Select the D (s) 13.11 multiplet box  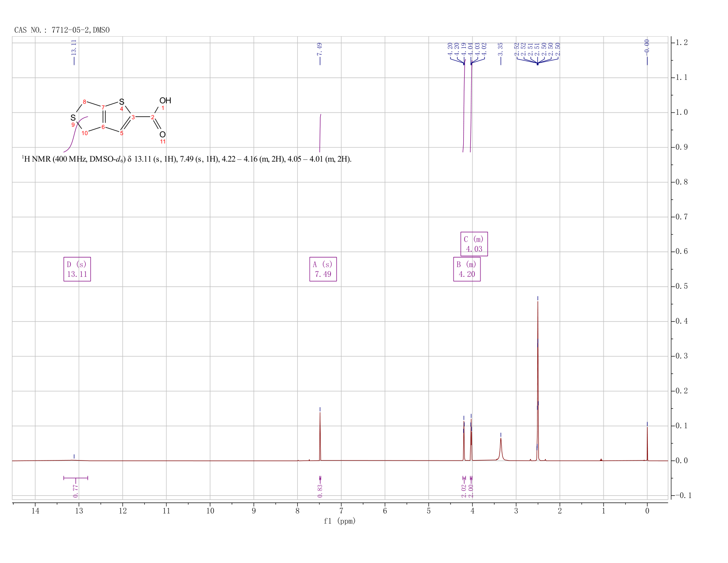click(x=77, y=269)
